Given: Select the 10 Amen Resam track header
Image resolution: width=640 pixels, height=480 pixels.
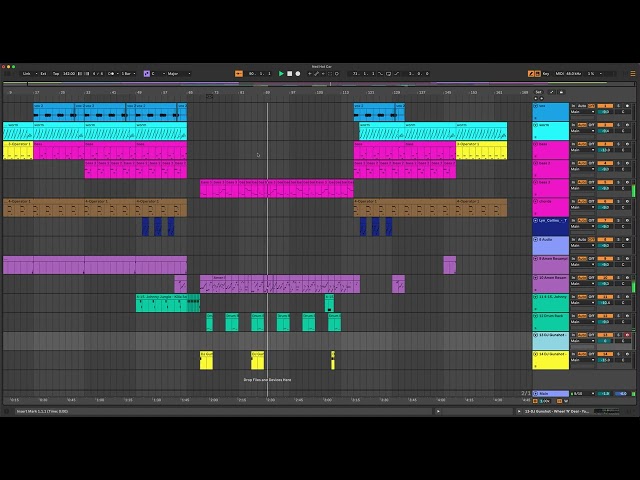Looking at the screenshot, I should point(551,283).
